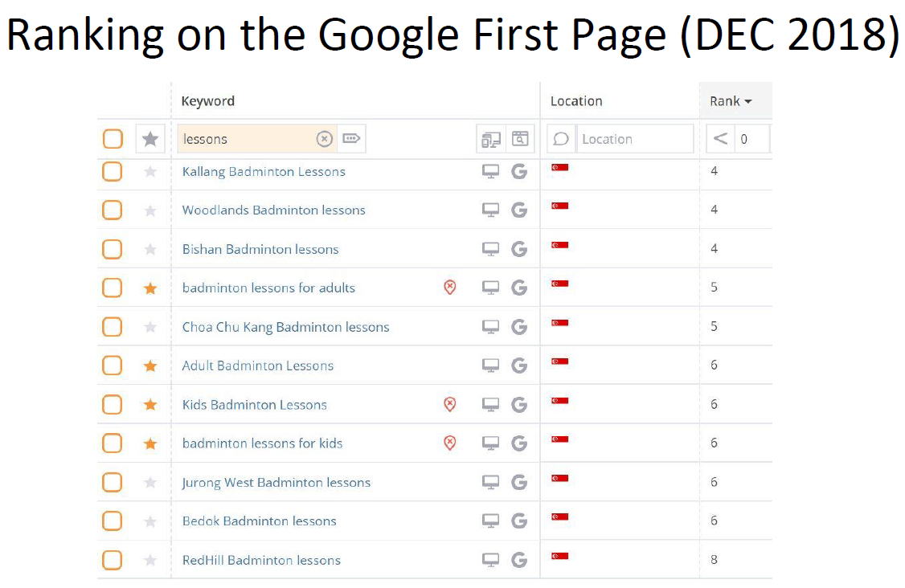Click Google icon on Kallang Badminton Lessons row
Screen dimensions: 905x588
click(519, 171)
